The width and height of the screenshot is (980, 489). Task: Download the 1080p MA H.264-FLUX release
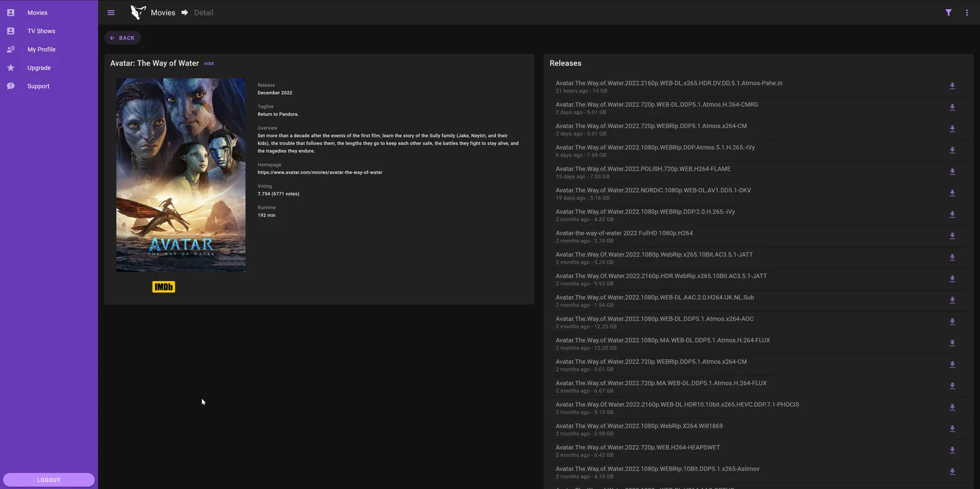[952, 343]
